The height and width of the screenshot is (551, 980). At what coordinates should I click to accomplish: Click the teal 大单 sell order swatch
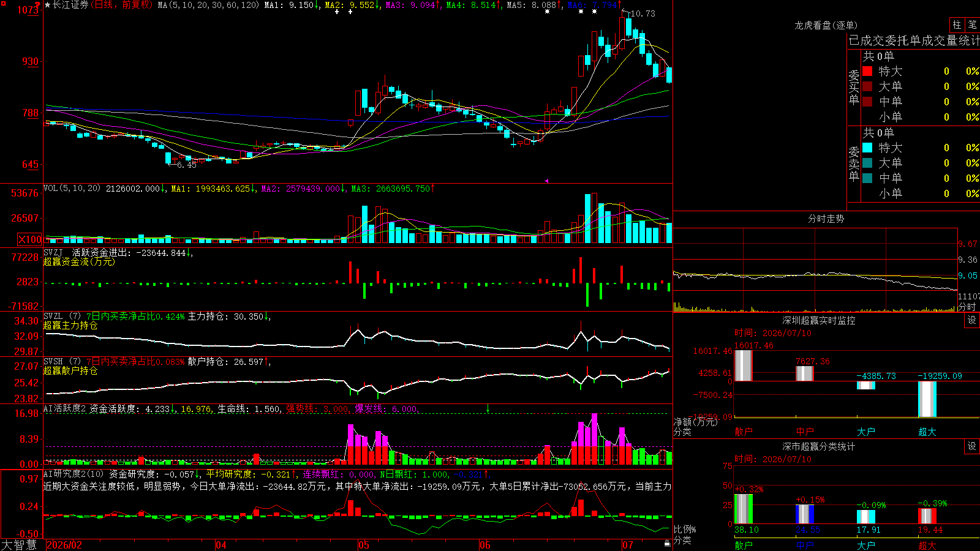click(867, 163)
